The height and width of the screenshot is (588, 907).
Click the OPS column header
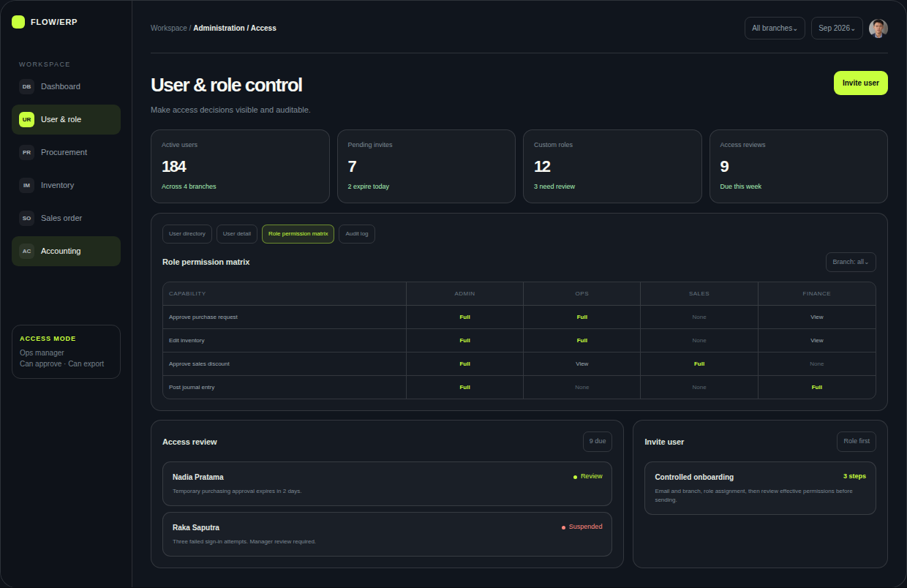point(582,293)
